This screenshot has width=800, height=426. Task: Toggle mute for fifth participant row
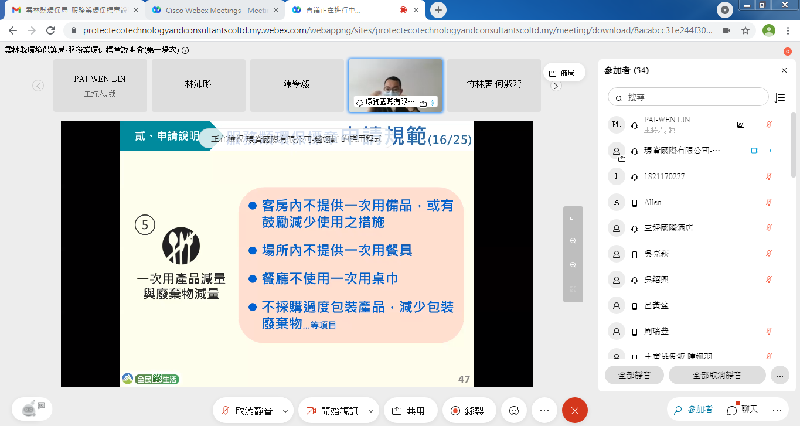tap(768, 228)
